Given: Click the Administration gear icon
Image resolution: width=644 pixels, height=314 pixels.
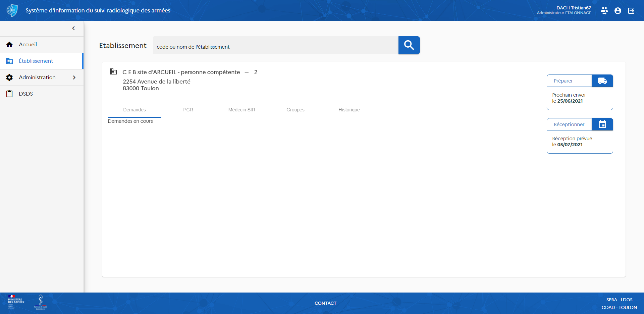Looking at the screenshot, I should [x=9, y=77].
